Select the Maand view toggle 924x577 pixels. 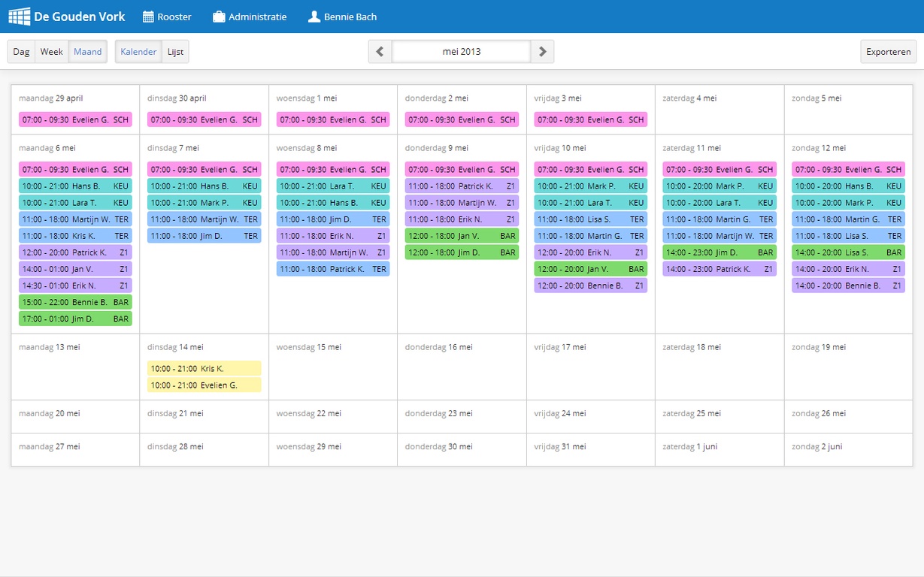tap(87, 52)
